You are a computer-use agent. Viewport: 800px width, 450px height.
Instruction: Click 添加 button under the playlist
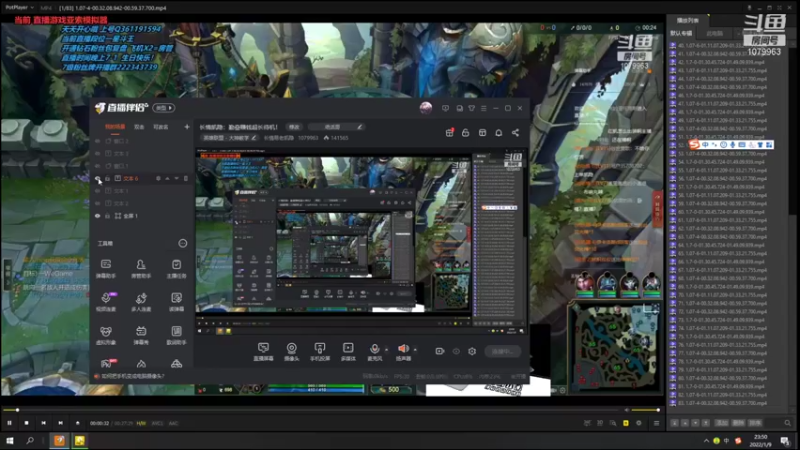(721, 423)
